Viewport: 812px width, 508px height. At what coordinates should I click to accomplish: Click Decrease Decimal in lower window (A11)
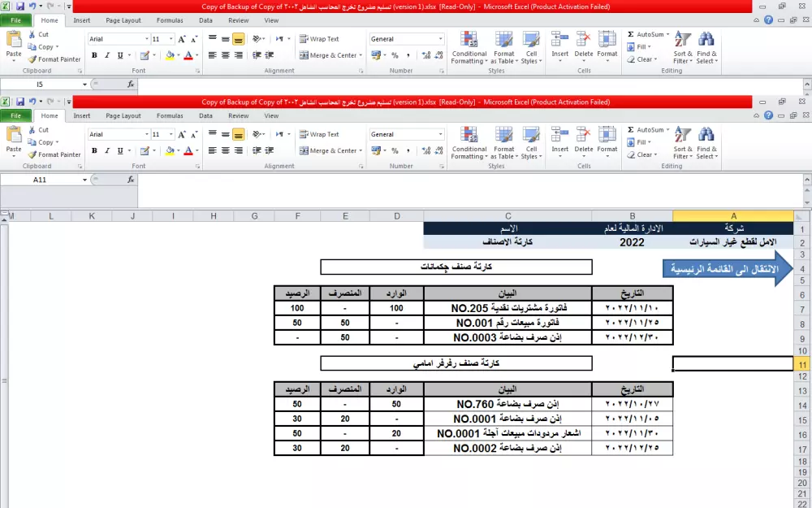click(438, 150)
